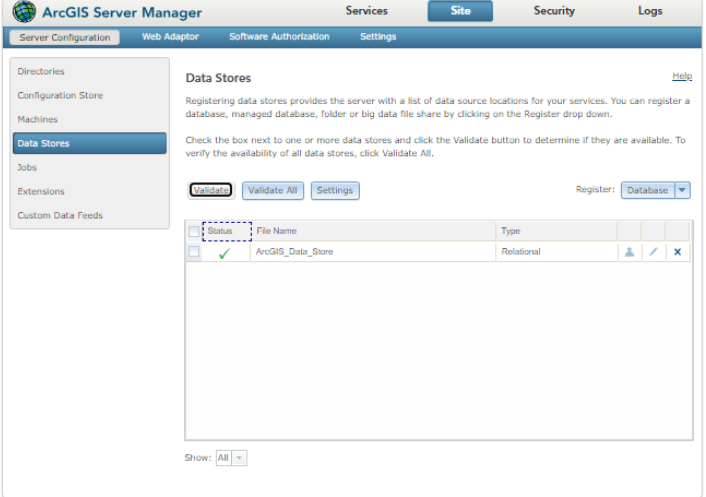Open Settings in the blue sub-navigation bar
The width and height of the screenshot is (706, 497).
click(x=378, y=36)
